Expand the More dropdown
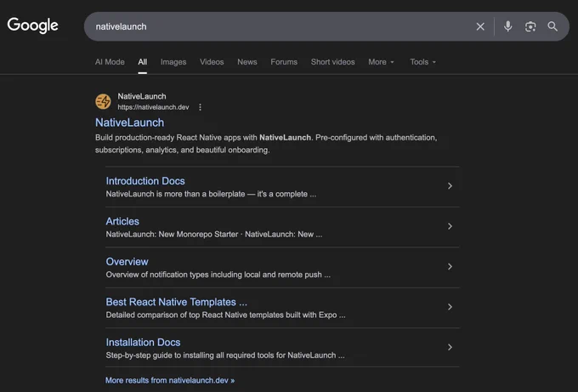The image size is (578, 392). click(x=381, y=62)
